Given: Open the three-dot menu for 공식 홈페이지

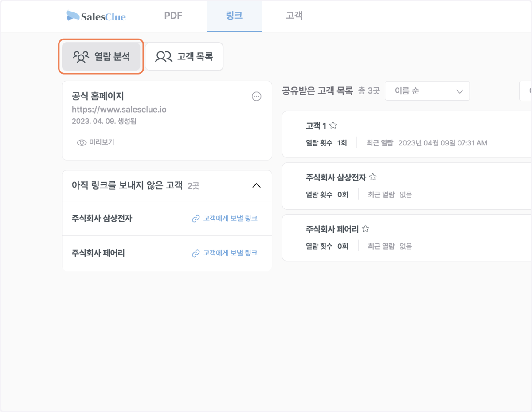Looking at the screenshot, I should [256, 96].
